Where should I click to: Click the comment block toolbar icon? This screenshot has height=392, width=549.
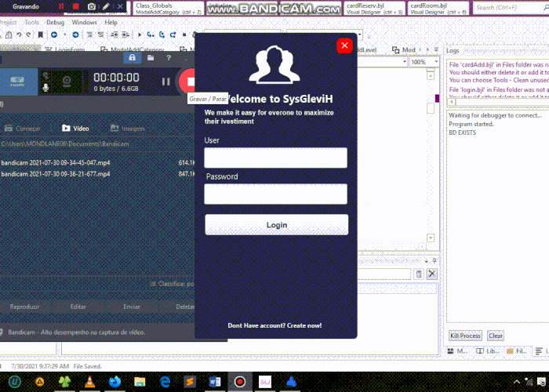click(89, 34)
